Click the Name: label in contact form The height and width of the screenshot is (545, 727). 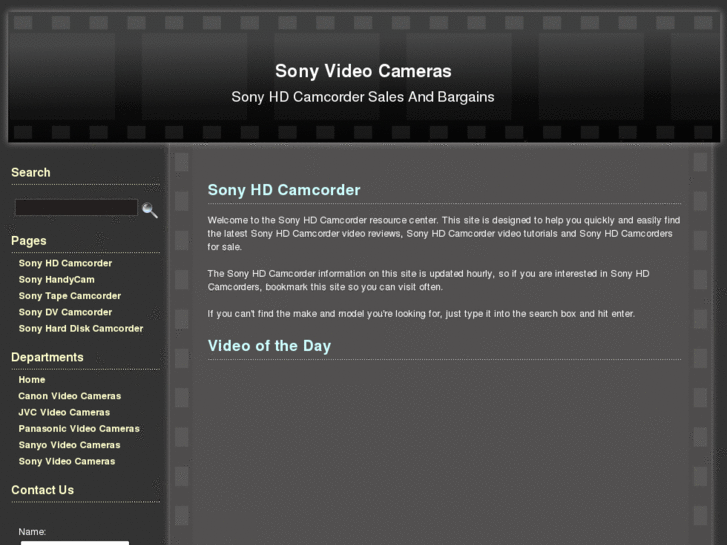pyautogui.click(x=32, y=532)
